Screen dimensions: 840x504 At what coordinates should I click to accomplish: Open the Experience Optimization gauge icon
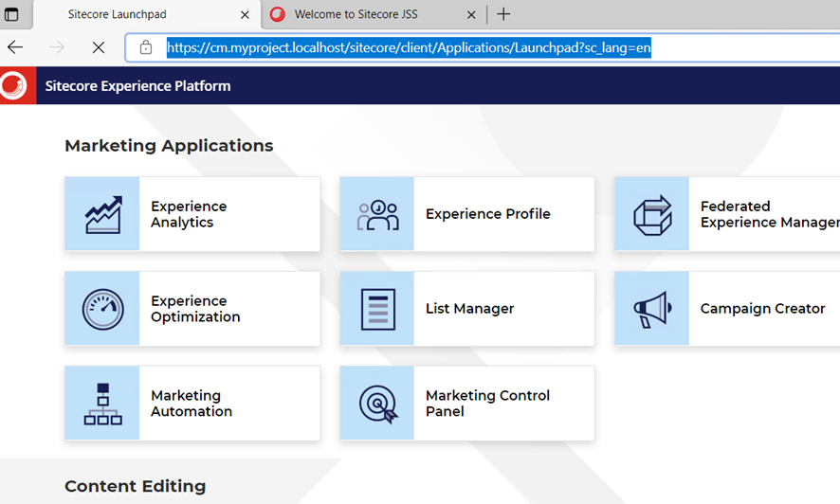[102, 309]
